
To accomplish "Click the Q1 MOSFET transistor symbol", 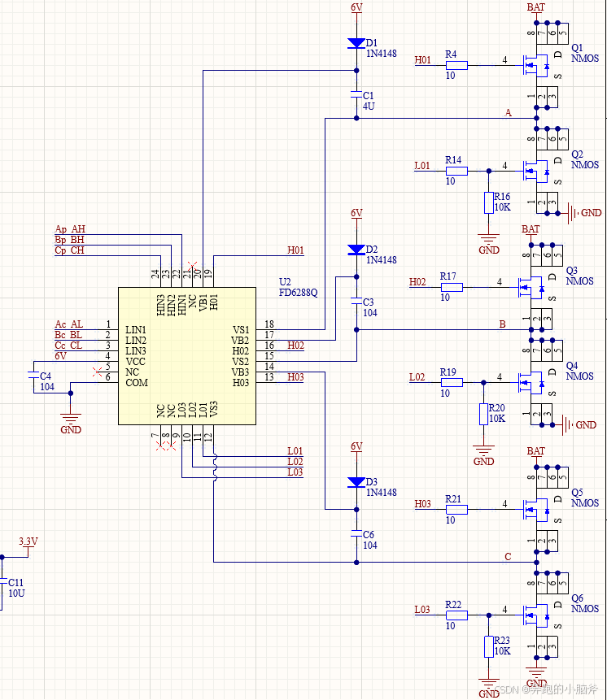I will pyautogui.click(x=536, y=66).
